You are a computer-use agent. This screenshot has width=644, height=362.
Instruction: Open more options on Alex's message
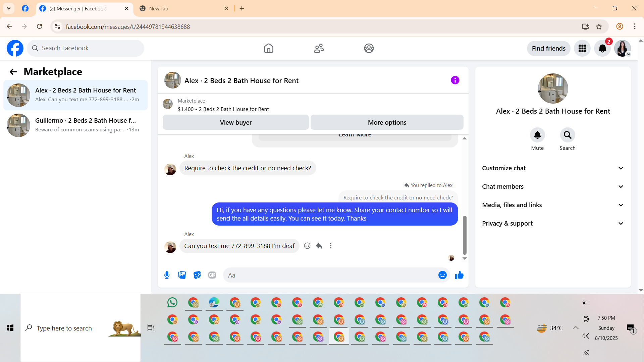[331, 246]
